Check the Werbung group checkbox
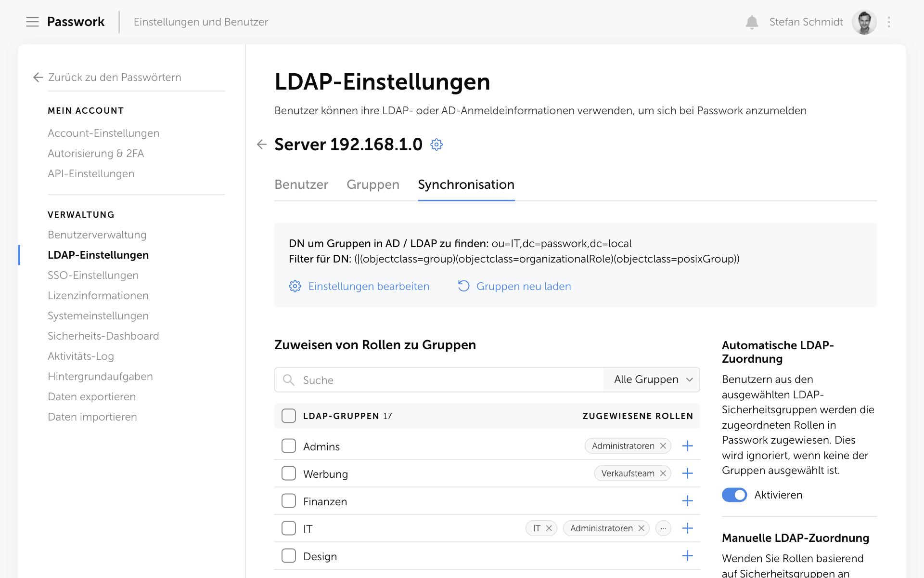The height and width of the screenshot is (578, 924). point(289,473)
